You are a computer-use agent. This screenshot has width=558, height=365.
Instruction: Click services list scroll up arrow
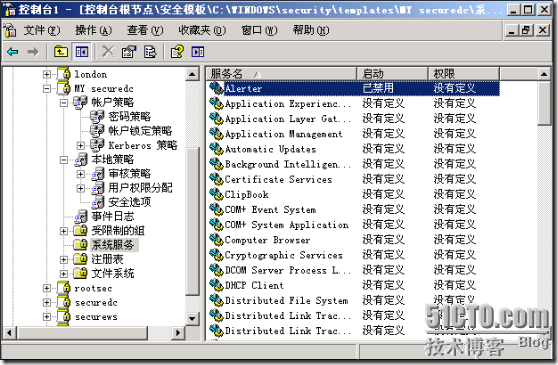pyautogui.click(x=544, y=74)
